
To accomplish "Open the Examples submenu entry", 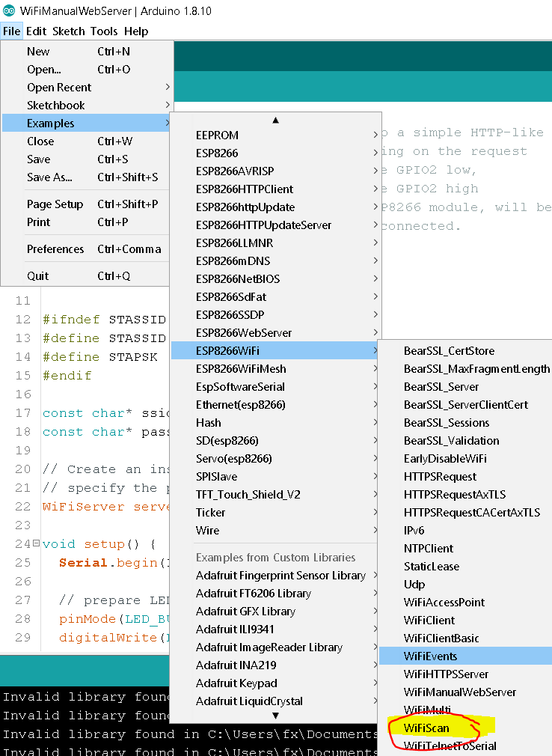I will (x=87, y=123).
